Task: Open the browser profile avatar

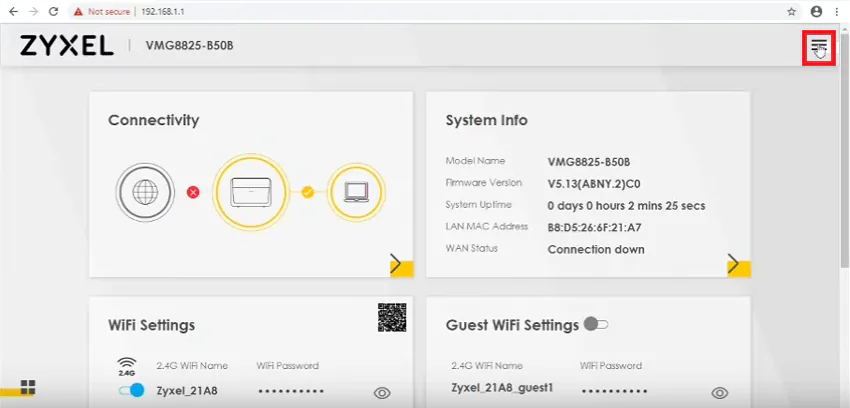Action: click(816, 11)
